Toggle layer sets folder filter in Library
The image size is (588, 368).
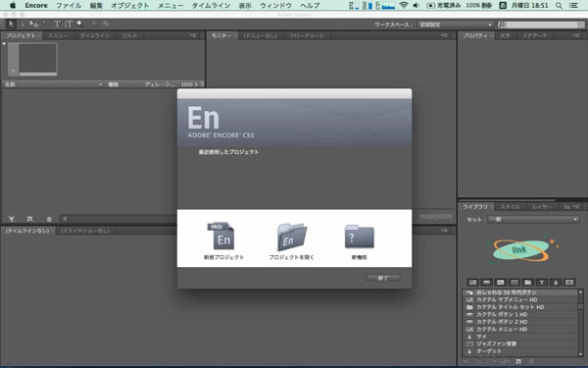[x=528, y=283]
